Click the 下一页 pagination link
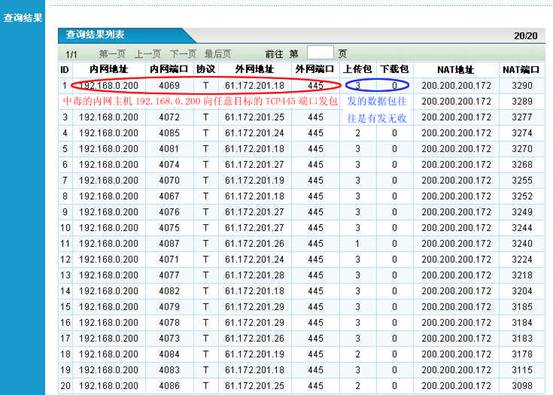The width and height of the screenshot is (553, 395). click(x=183, y=54)
